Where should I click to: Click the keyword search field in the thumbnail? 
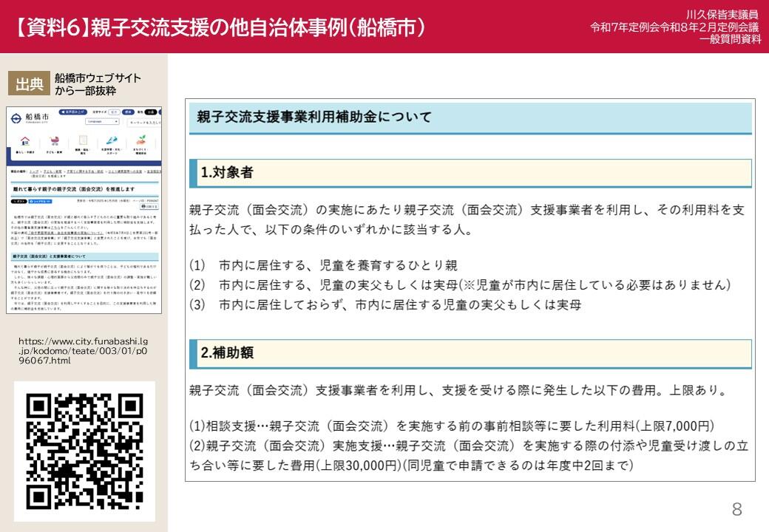[144, 122]
